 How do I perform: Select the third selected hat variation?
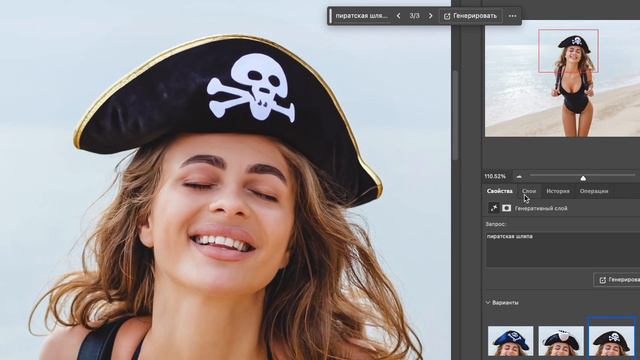coord(611,339)
